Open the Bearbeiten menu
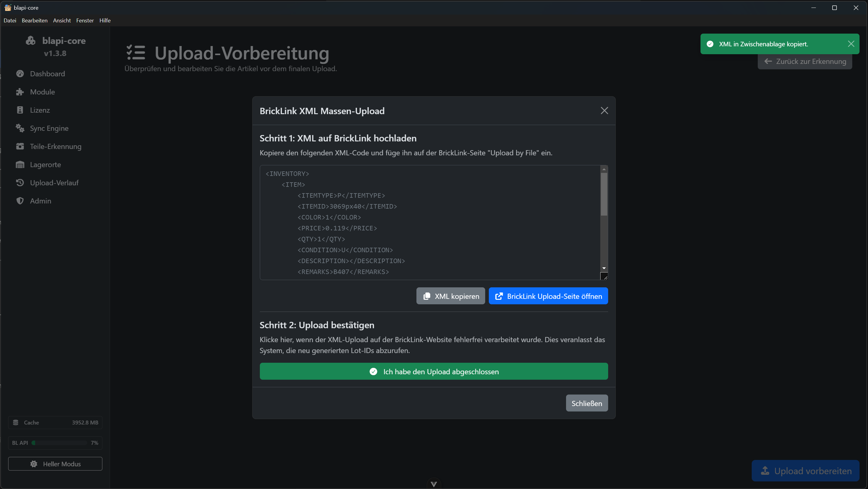This screenshot has width=868, height=489. [x=35, y=21]
